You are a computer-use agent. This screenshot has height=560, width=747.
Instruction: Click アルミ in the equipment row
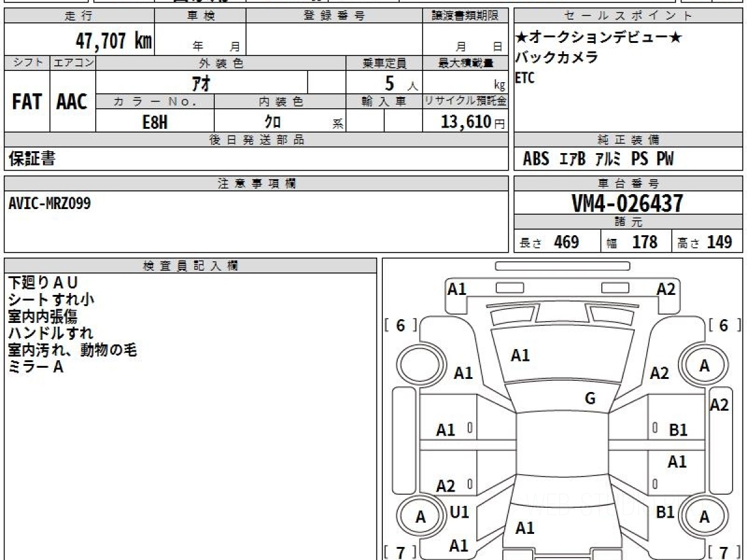608,159
